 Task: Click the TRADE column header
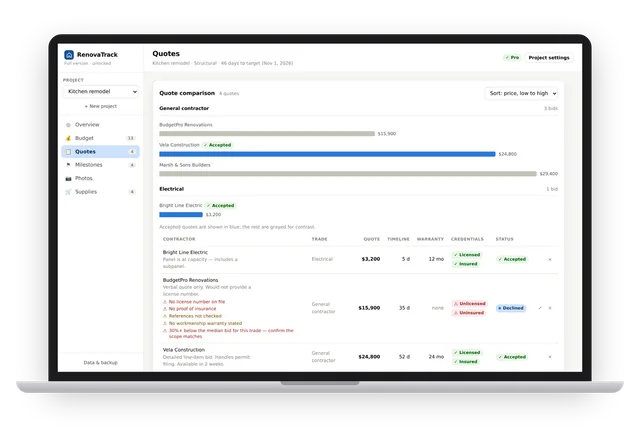point(320,239)
